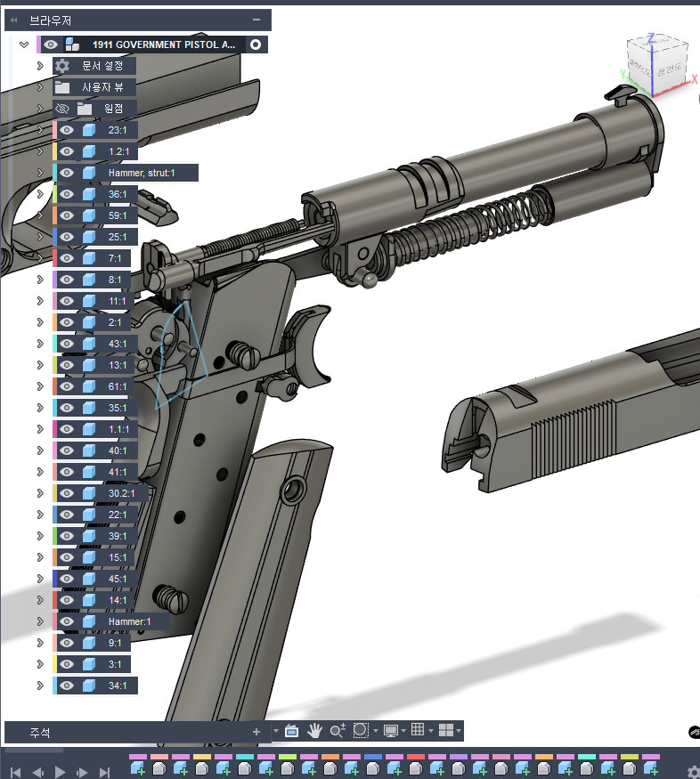Expand the 8:1 component node
The image size is (700, 779).
40,280
